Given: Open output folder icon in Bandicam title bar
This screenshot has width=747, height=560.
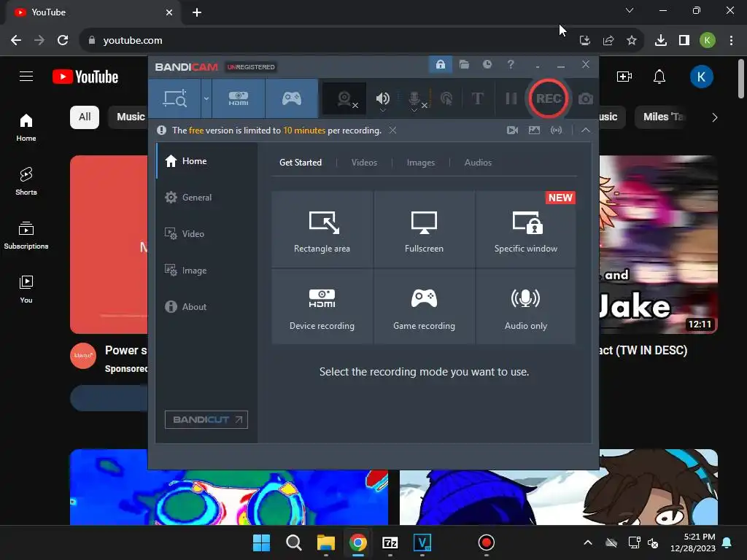Looking at the screenshot, I should coord(464,64).
